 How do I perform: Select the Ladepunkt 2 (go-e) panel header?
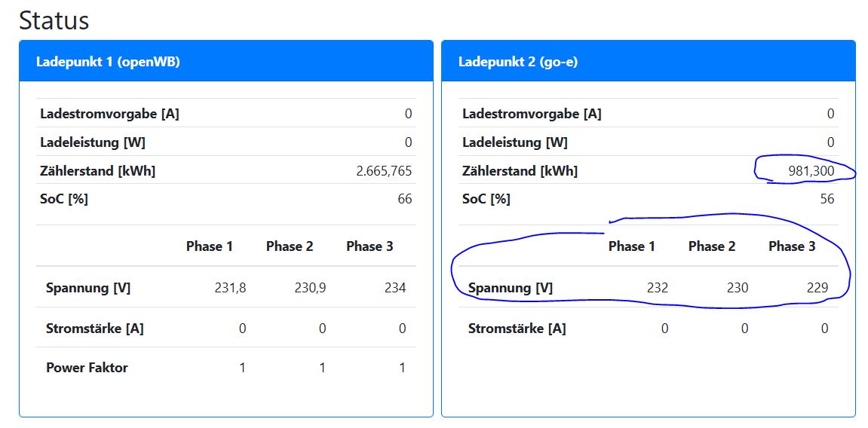pyautogui.click(x=518, y=62)
